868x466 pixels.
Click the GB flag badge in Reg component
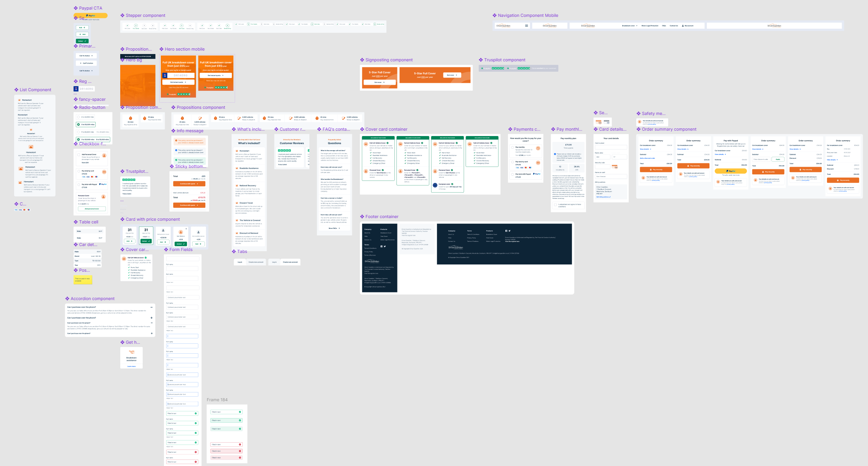76,89
